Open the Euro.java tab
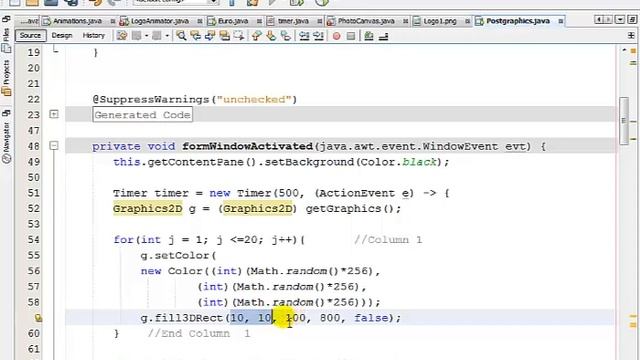640x360 pixels. pyautogui.click(x=232, y=21)
